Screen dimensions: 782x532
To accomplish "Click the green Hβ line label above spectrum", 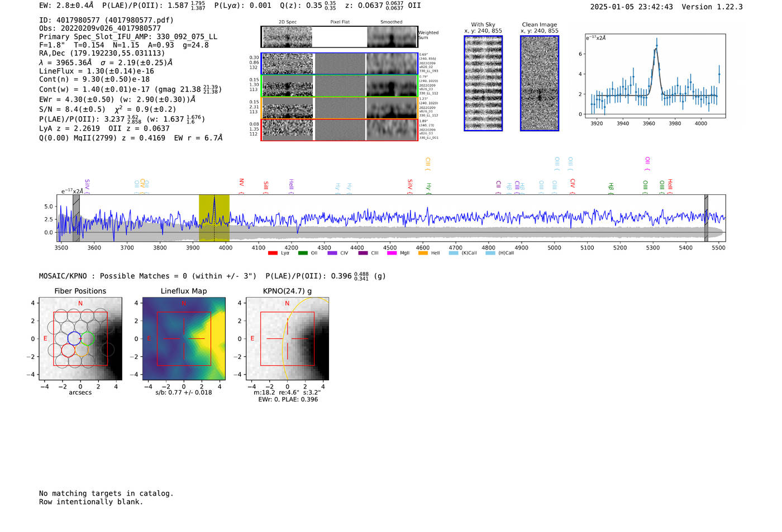I will pyautogui.click(x=611, y=188).
